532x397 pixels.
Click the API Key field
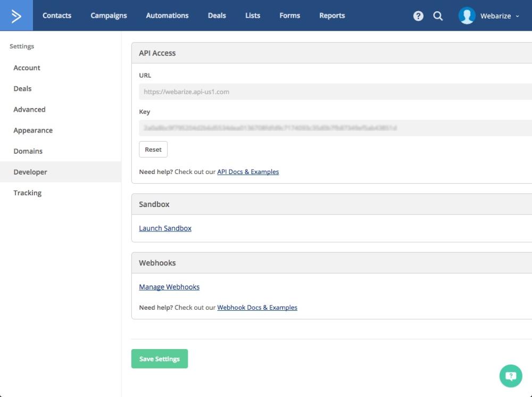click(335, 128)
